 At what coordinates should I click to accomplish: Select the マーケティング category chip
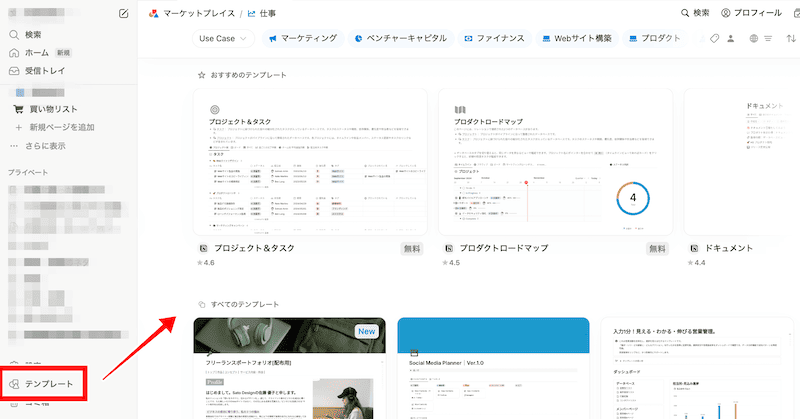(x=302, y=39)
